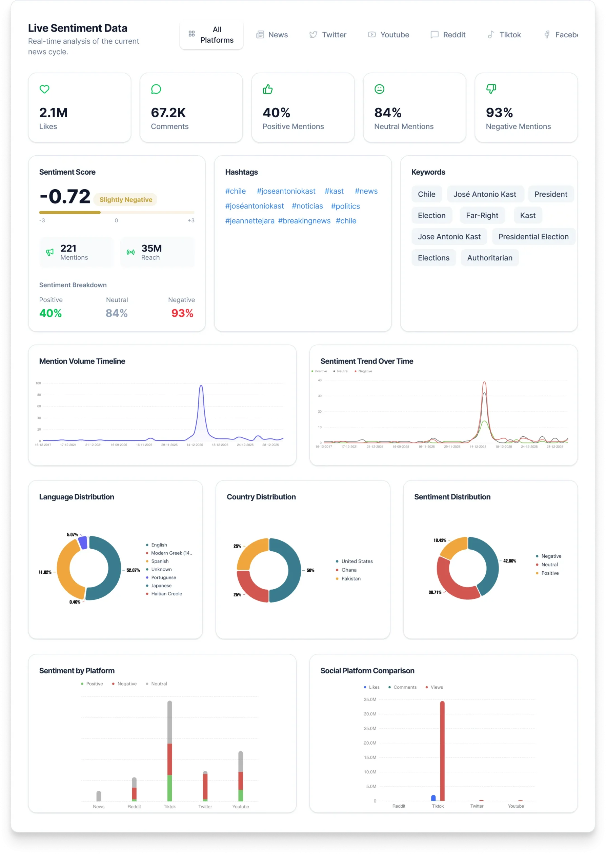Open the #joseantoniokast hashtag link
Image resolution: width=606 pixels, height=868 pixels.
(286, 191)
